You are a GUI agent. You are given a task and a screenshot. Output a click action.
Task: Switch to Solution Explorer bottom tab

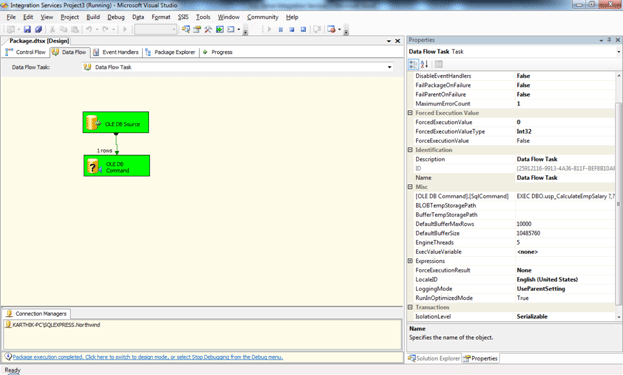[434, 358]
